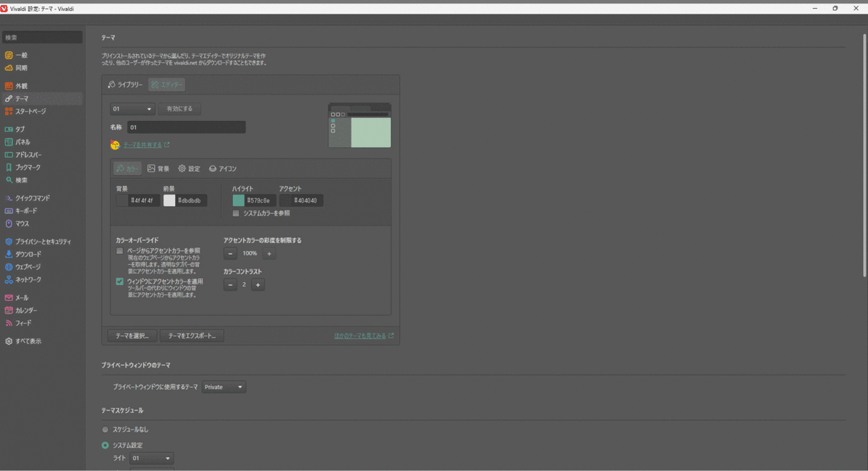Uncheck ウィンドウにアクセントカラーを適用 checkbox
Screen dimensions: 868x471
pos(120,282)
